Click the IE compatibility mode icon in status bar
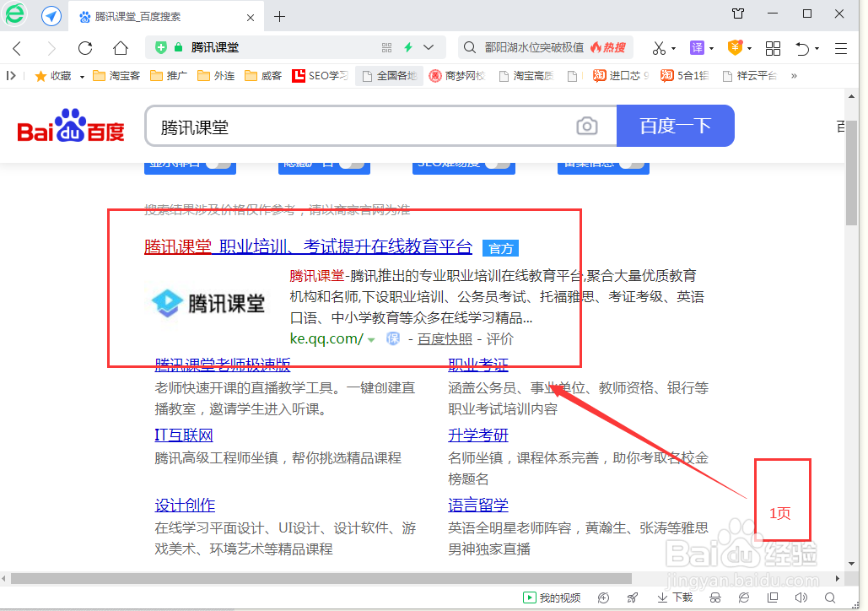The image size is (868, 611). [x=743, y=597]
